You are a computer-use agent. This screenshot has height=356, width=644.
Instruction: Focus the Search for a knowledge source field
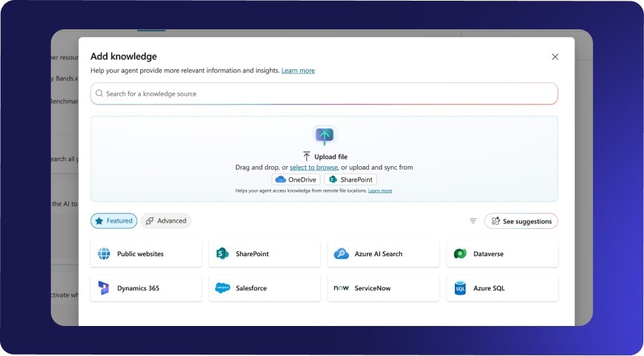(324, 94)
